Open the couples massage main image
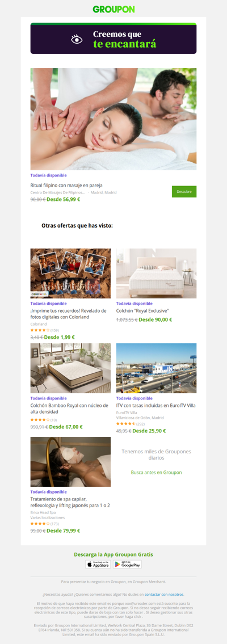227x644 pixels. [x=113, y=119]
